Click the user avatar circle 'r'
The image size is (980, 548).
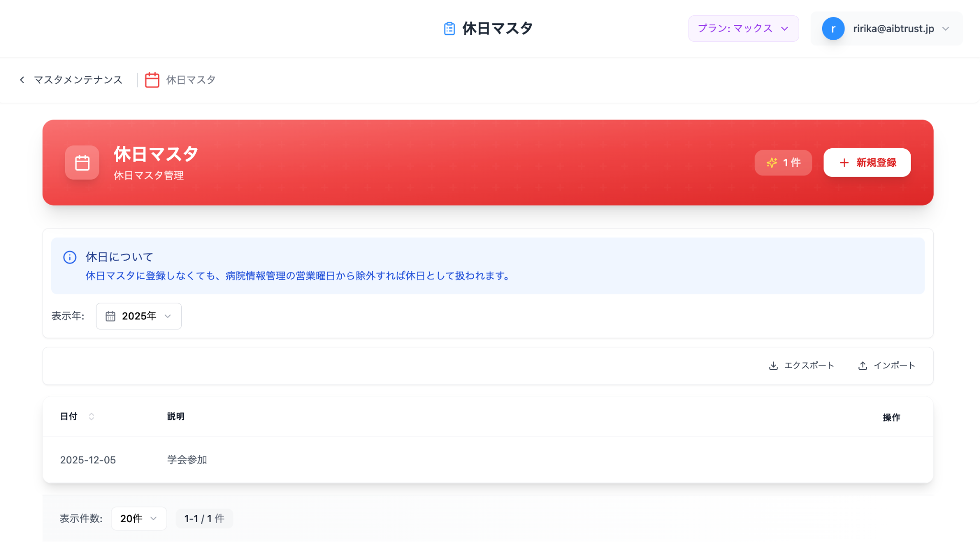click(833, 29)
